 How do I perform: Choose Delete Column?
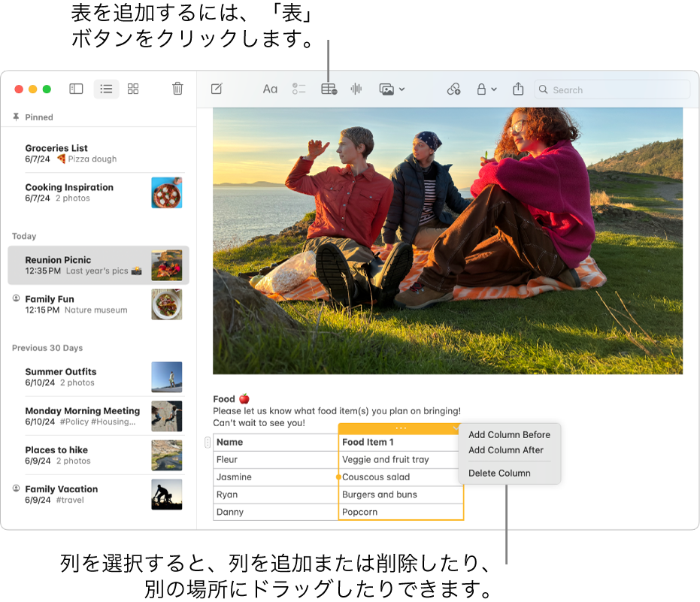[x=499, y=473]
